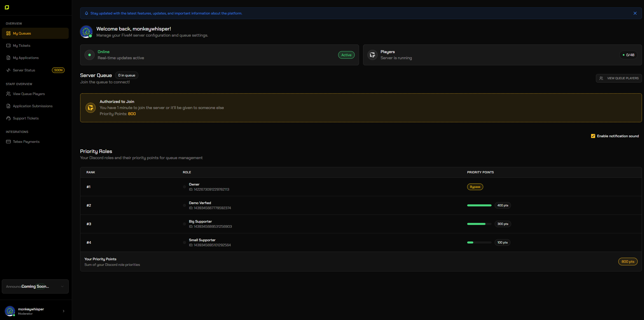Select the Demo Verfied role radio indicator
This screenshot has height=320, width=644.
(184, 205)
